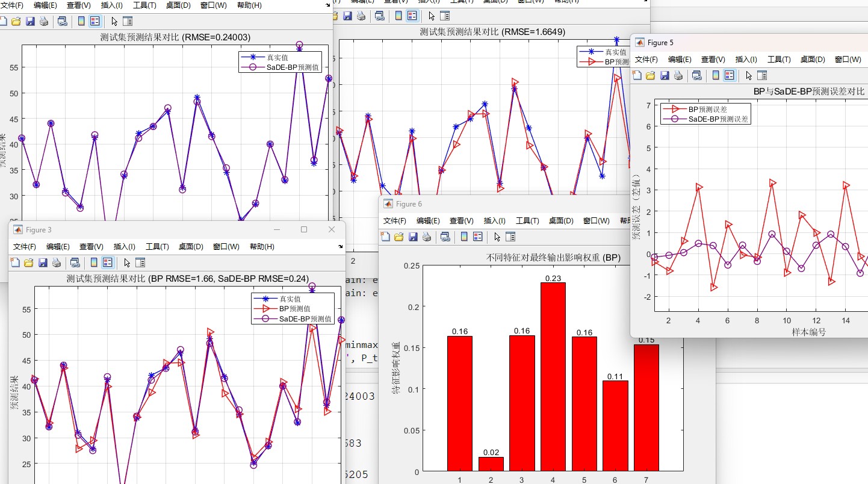Select Figure 6 chart title 不同特征对最终输出影响权重 (BP)
Image resolution: width=868 pixels, height=484 pixels.
pos(553,258)
